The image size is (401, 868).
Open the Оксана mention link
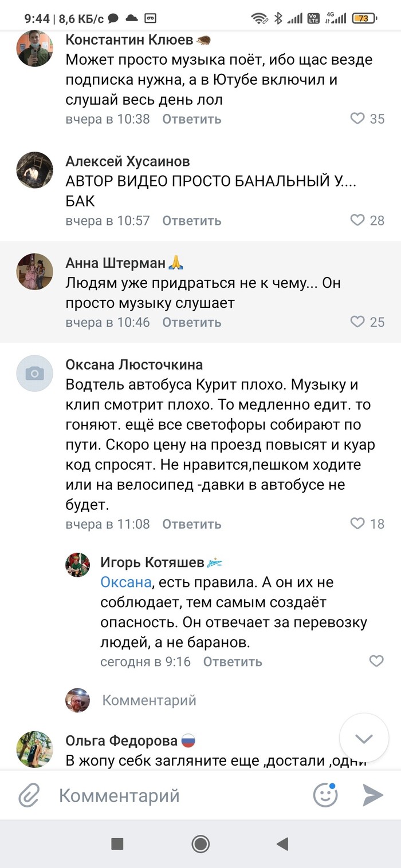(126, 582)
